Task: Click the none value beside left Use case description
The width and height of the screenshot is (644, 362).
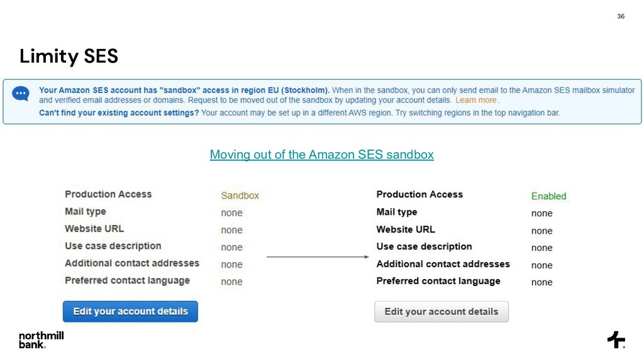Action: click(x=231, y=248)
